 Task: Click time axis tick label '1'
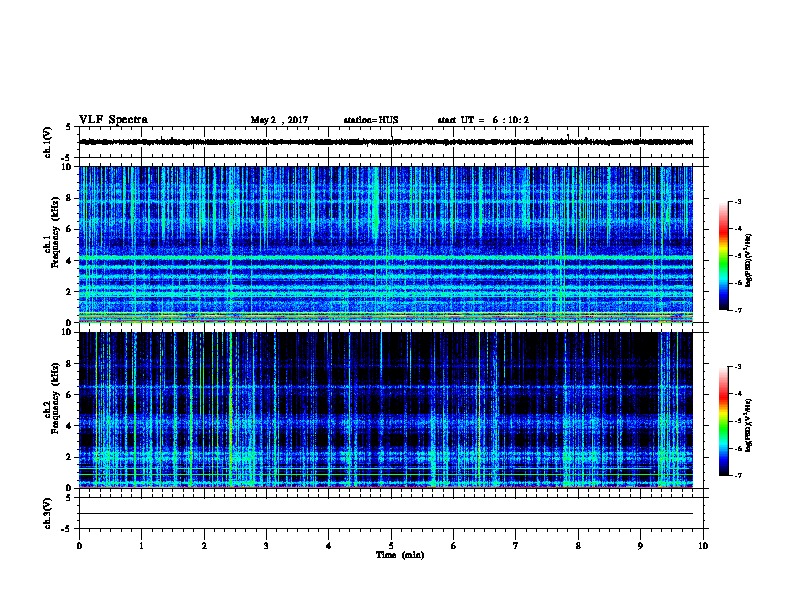[141, 545]
